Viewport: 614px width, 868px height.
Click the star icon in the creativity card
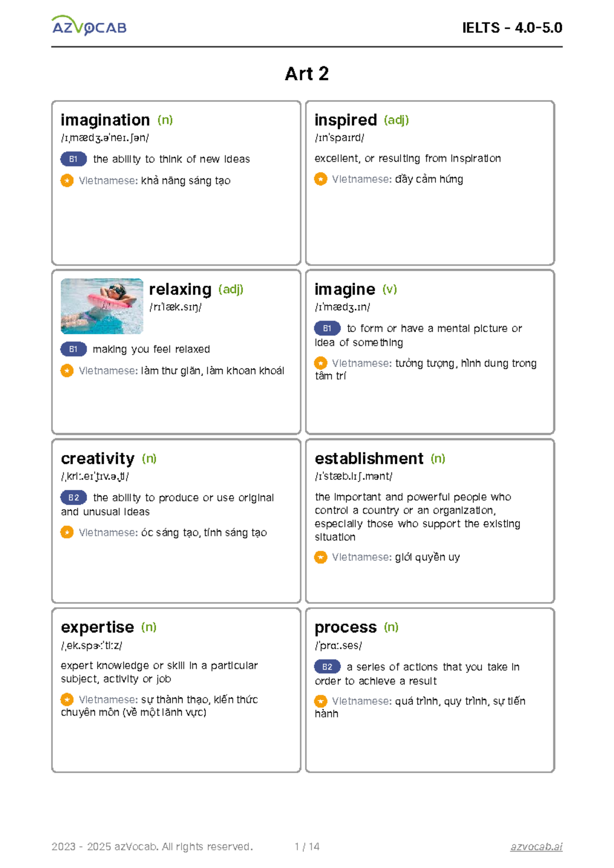pyautogui.click(x=67, y=532)
